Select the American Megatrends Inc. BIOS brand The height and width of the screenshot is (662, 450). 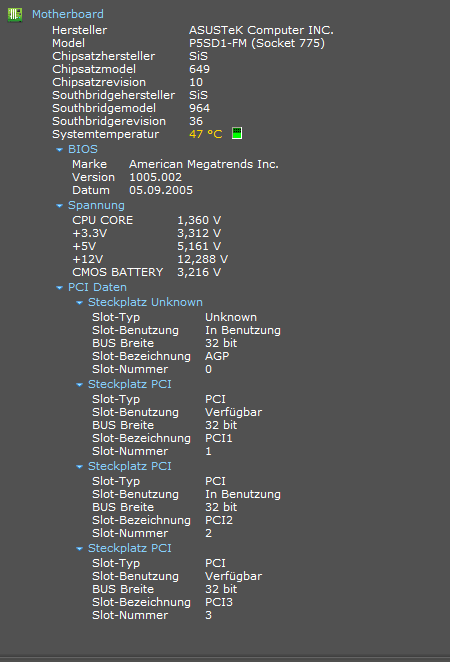click(x=204, y=164)
